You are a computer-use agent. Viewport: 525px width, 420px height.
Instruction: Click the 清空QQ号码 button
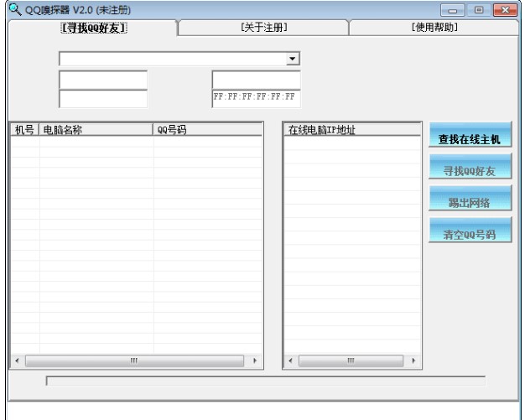pyautogui.click(x=470, y=230)
